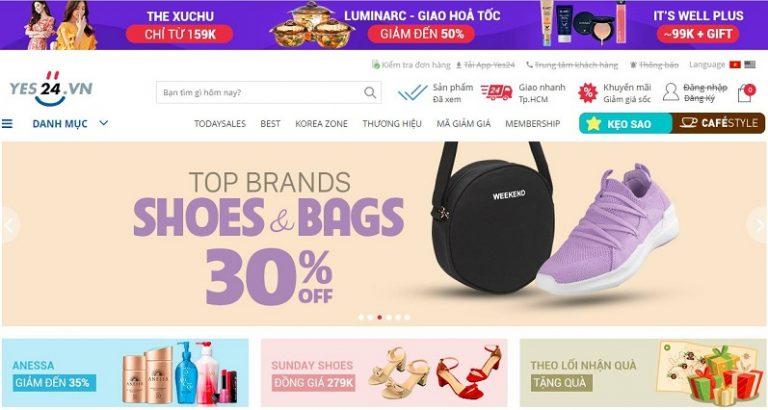Click the Giao nhanh delivery truck icon
Viewport: 768px width, 410px height.
click(496, 92)
